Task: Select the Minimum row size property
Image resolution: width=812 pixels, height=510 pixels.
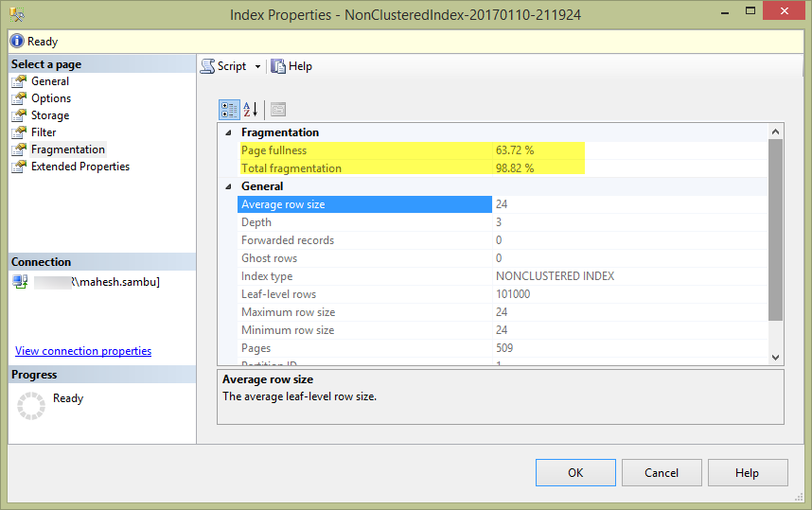Action: 503,330
